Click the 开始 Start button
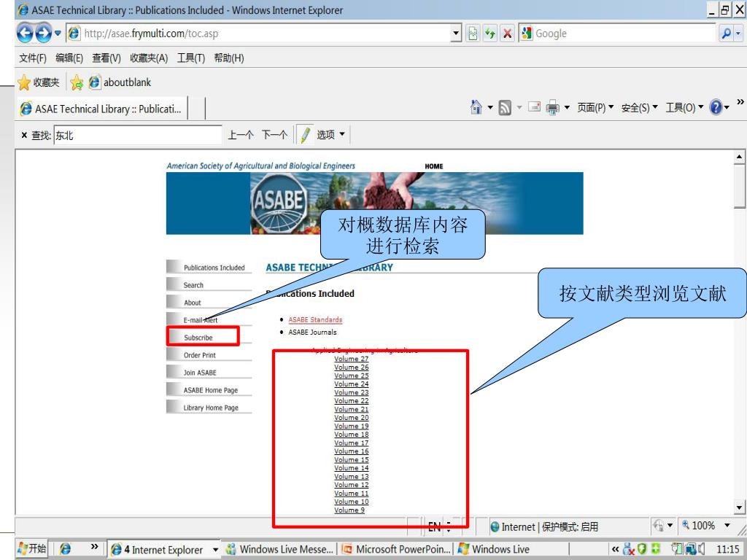Image resolution: width=747 pixels, height=560 pixels. click(x=32, y=548)
